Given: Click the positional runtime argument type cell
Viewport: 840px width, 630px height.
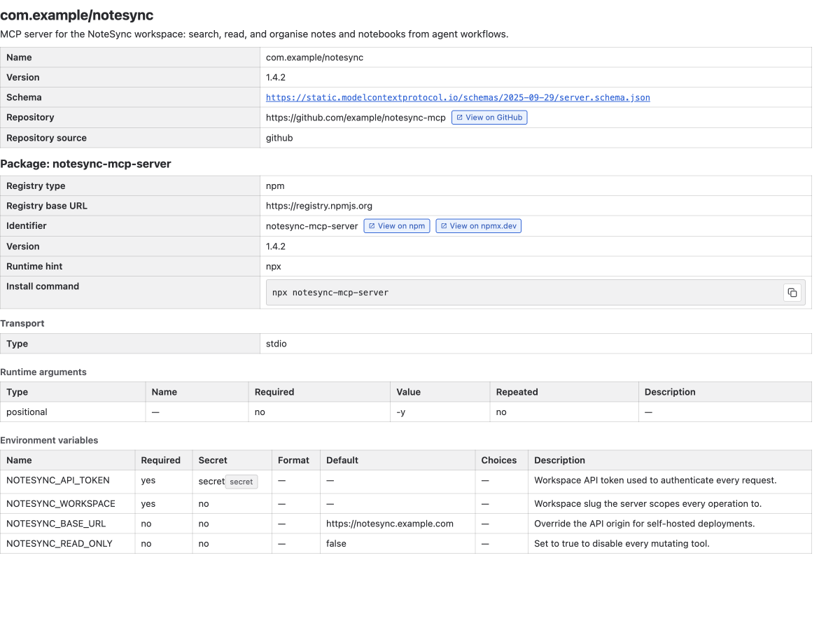Looking at the screenshot, I should tap(73, 412).
